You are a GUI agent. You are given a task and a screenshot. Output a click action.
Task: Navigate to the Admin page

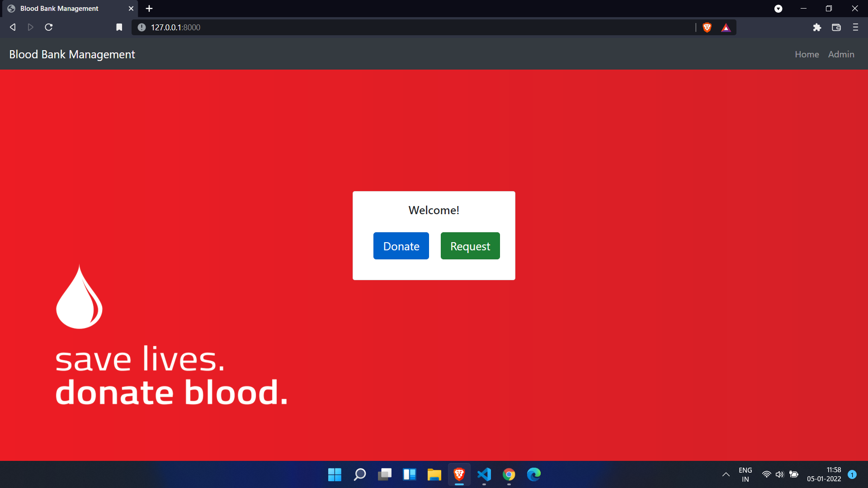[841, 54]
